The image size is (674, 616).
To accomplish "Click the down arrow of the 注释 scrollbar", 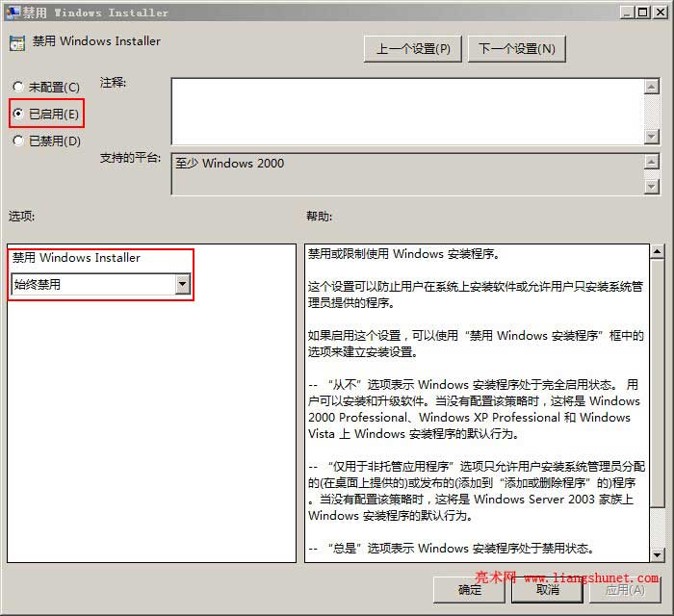I will 652,137.
